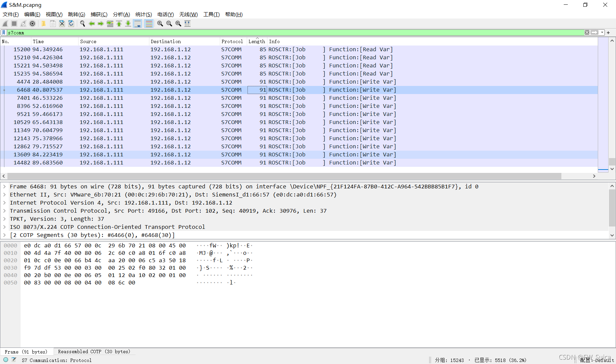
Task: Sort by the Length column header
Action: (257, 41)
